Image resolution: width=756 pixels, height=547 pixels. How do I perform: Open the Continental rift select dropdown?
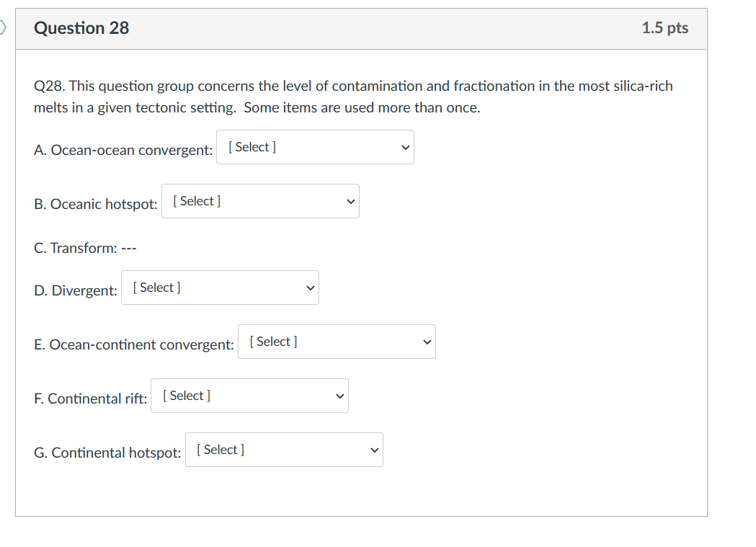pos(249,396)
